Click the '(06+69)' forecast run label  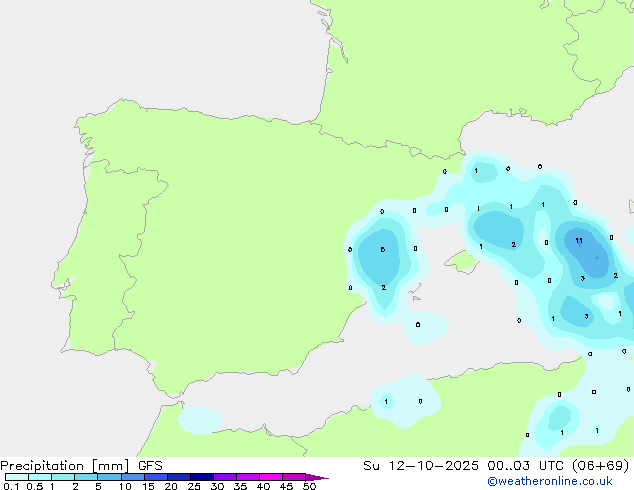602,466
